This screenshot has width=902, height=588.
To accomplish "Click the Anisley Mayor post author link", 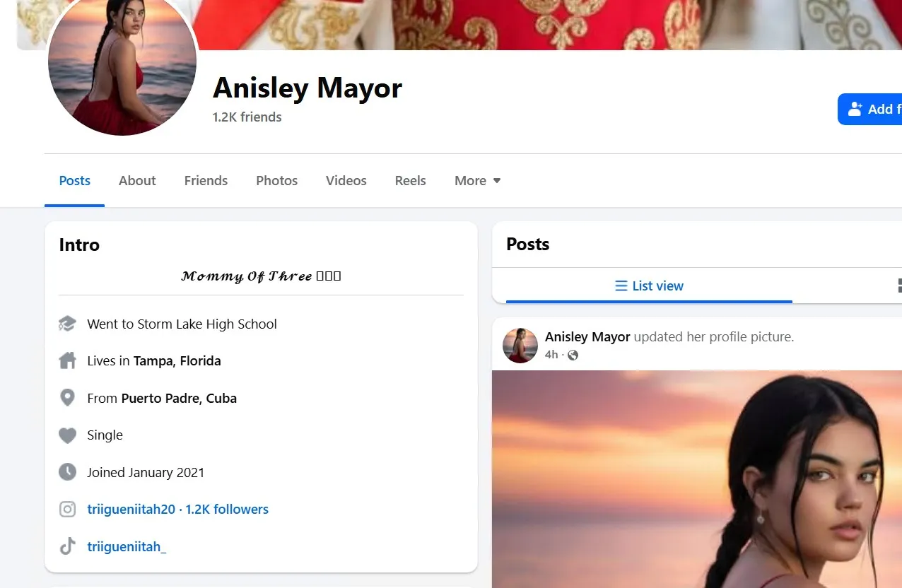I will [587, 336].
